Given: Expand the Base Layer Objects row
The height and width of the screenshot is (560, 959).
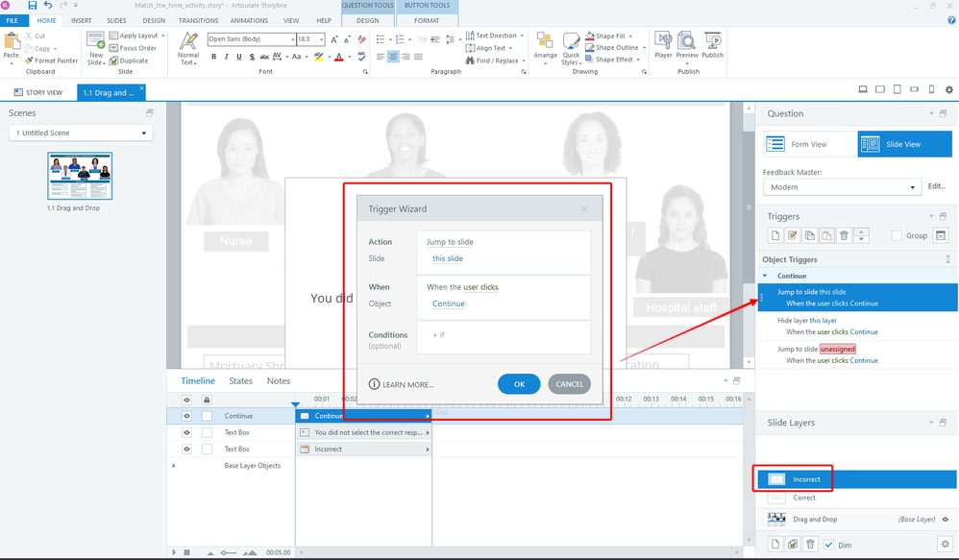Looking at the screenshot, I should click(x=174, y=466).
